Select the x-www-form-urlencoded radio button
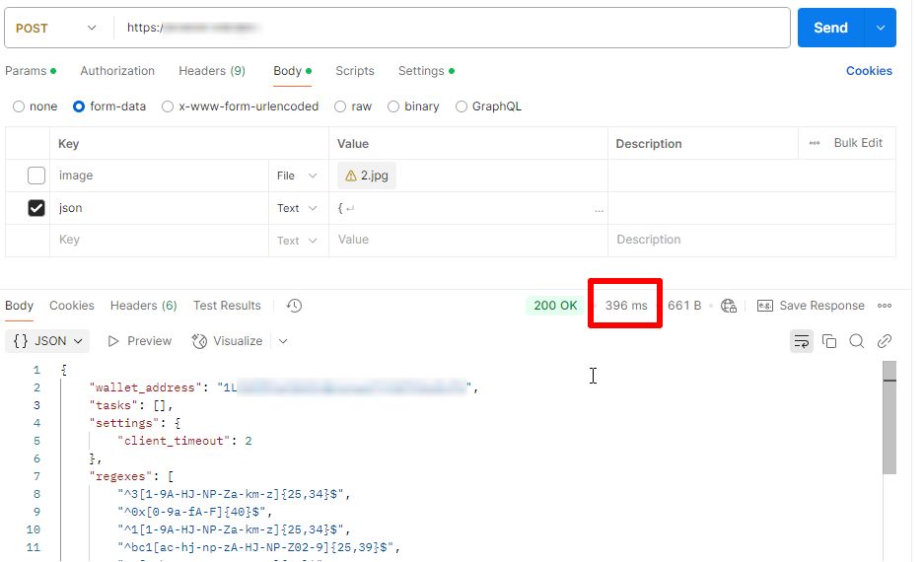Viewport: 924px width, 562px height. [168, 106]
